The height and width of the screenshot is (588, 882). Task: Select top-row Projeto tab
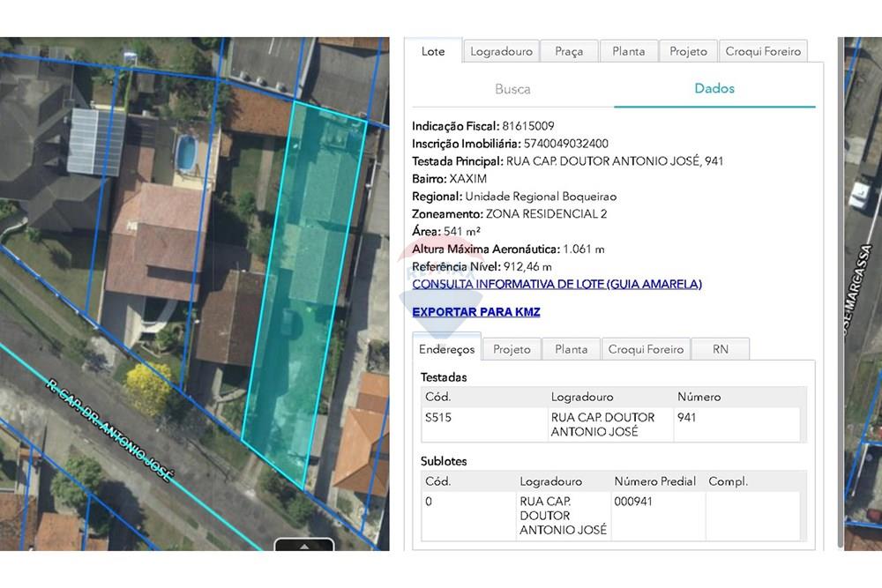(x=688, y=51)
